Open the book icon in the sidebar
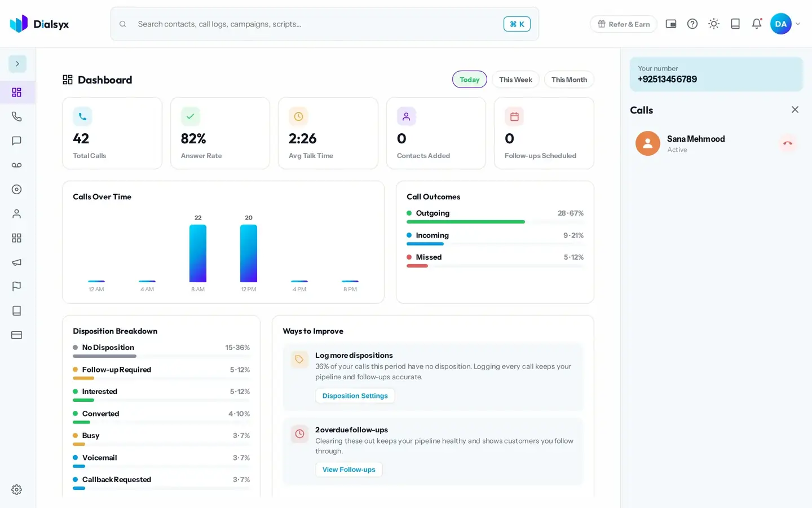Screen dimensions: 812x508 coord(17,310)
